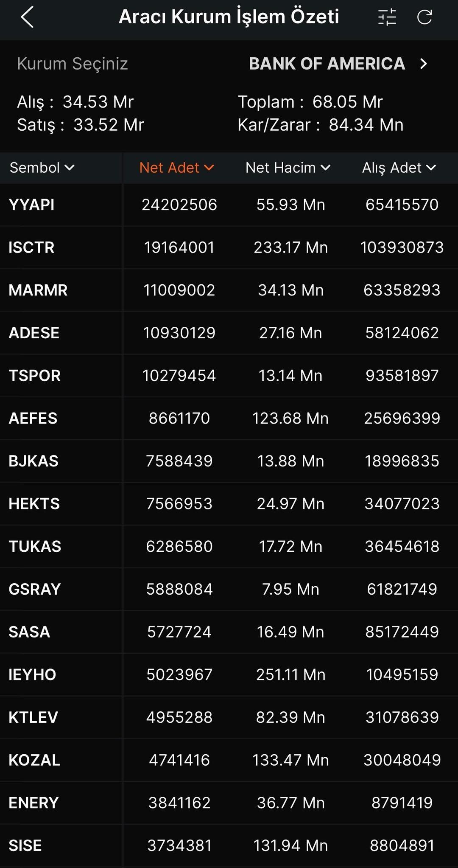Tap the refresh icon
Image resolution: width=458 pixels, height=868 pixels.
tap(424, 17)
